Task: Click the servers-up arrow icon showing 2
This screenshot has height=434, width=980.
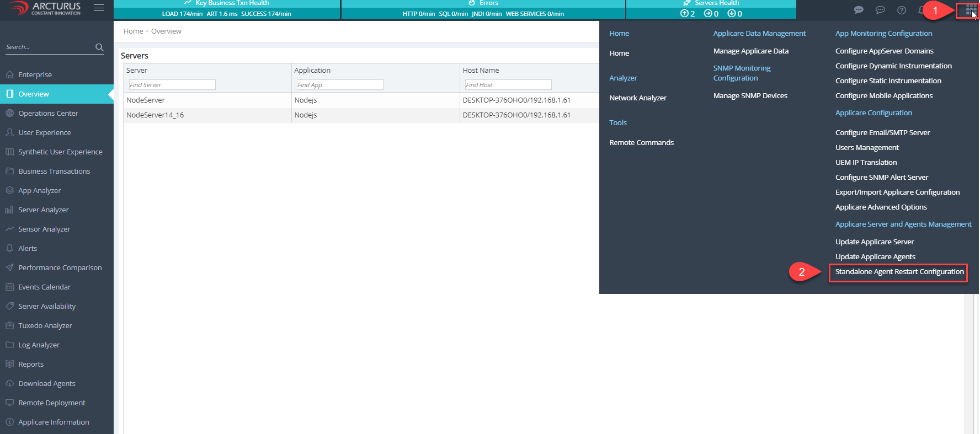Action: (684, 13)
